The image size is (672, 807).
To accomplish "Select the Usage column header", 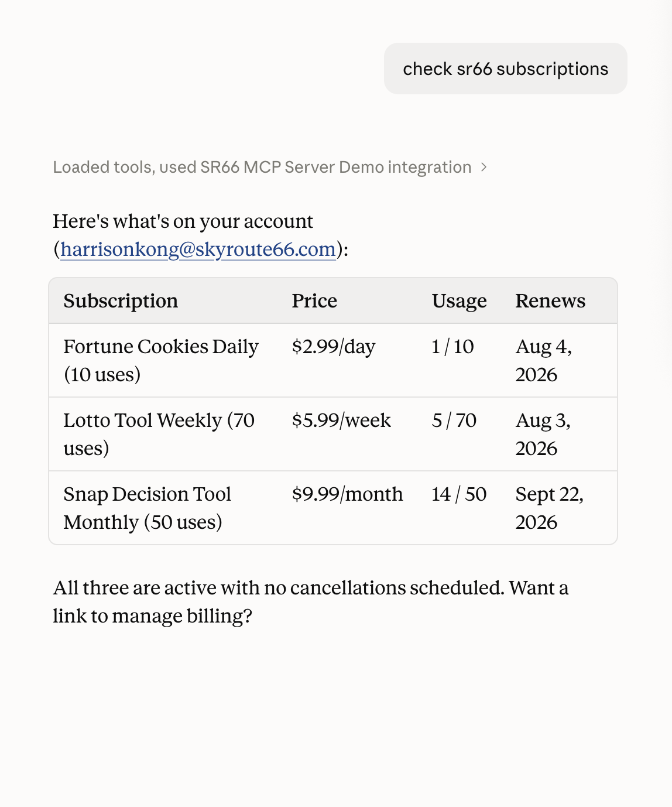I will (460, 301).
